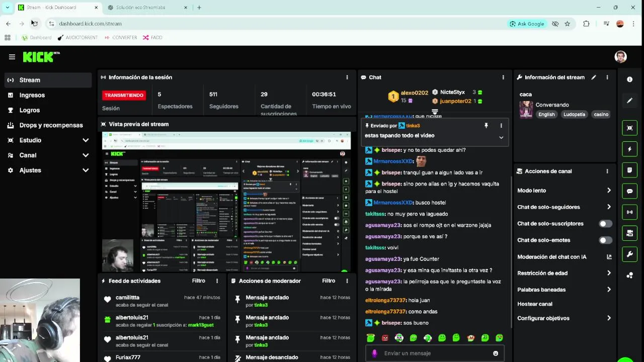
Task: Open the pinned message three-dot options
Action: pos(501,126)
